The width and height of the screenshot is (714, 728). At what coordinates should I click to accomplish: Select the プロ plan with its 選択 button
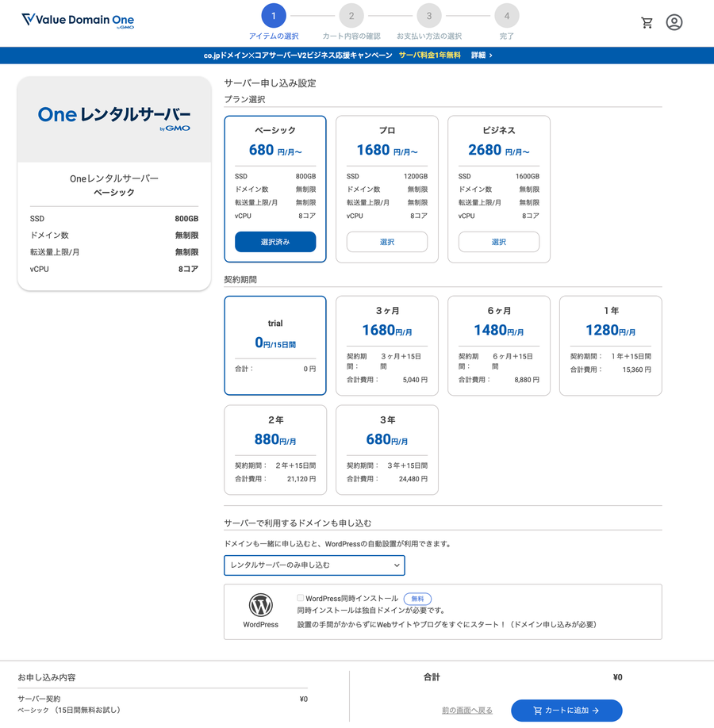click(x=387, y=242)
